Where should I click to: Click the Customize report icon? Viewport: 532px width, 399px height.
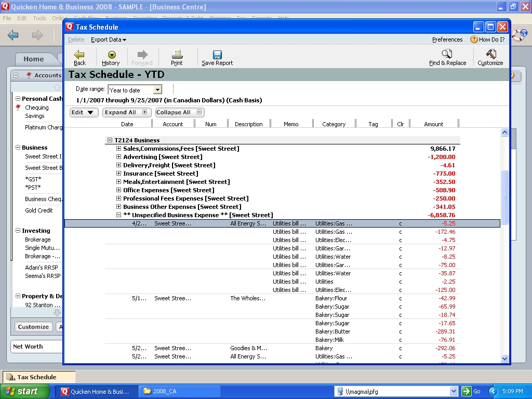point(490,55)
